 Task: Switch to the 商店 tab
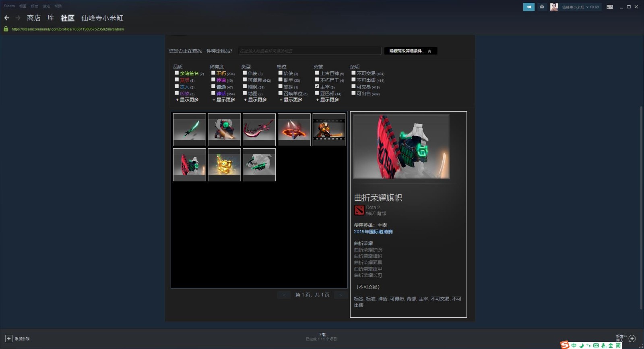tap(34, 18)
